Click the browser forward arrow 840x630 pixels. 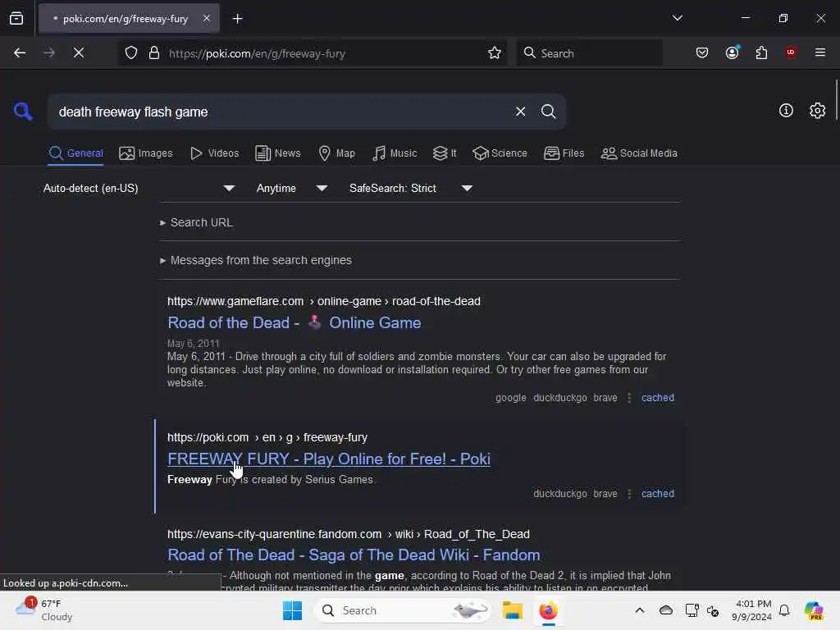click(x=49, y=52)
